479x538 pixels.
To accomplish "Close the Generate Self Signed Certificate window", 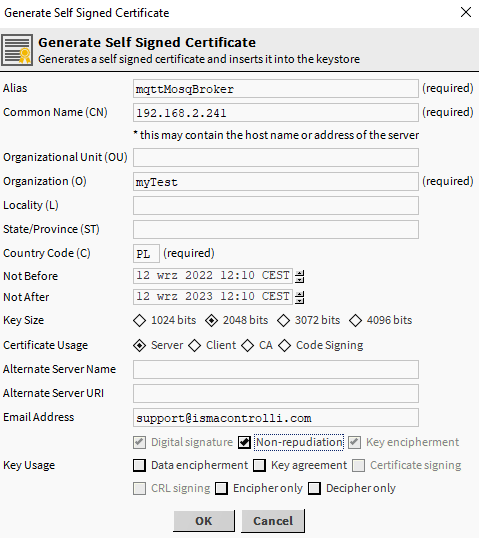I will point(466,12).
